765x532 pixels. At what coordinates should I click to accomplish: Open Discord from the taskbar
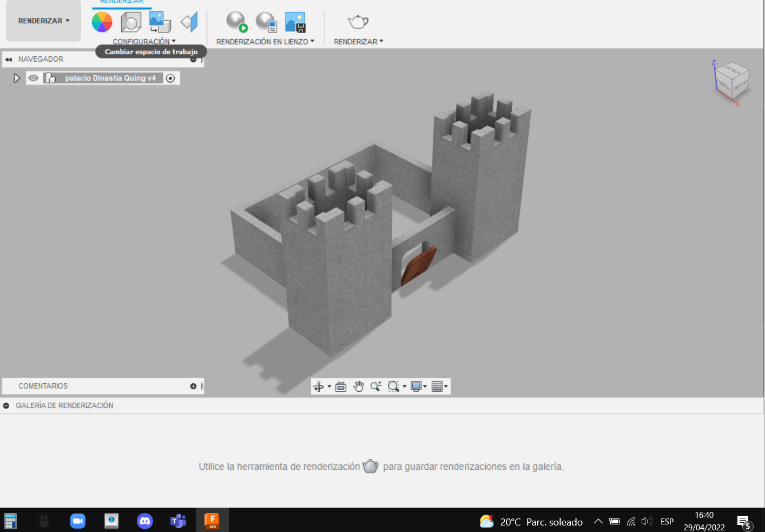[x=145, y=521]
